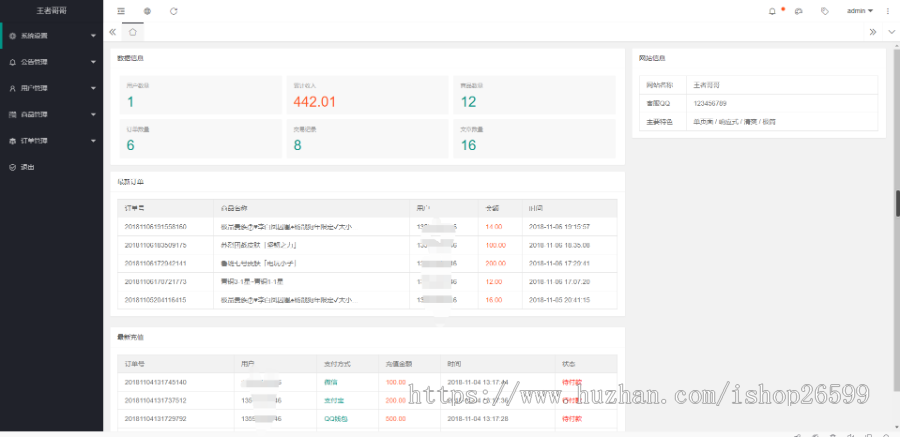Open the admin user dropdown
The width and height of the screenshot is (900, 437).
tap(859, 11)
